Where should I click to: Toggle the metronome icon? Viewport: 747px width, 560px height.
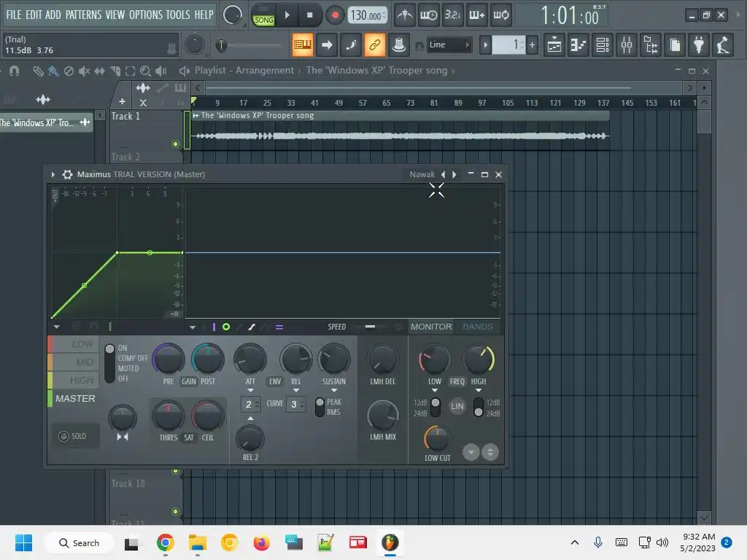[405, 15]
